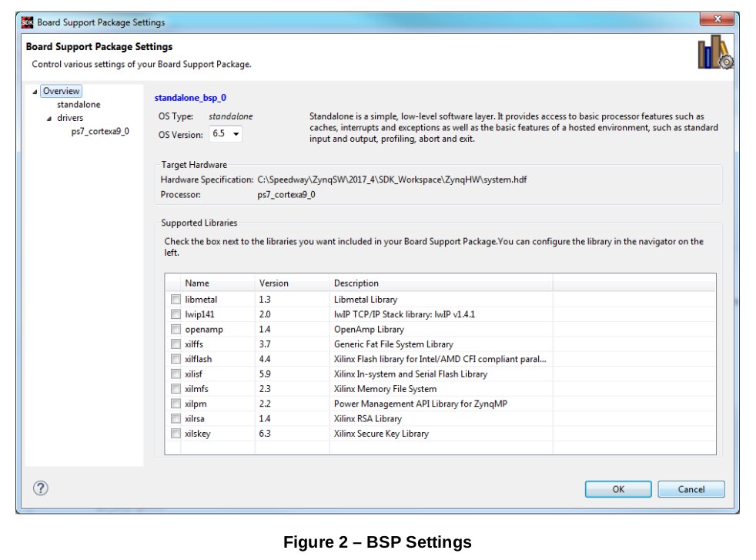Click 'Power Management API Library for ZynqMP'
The width and height of the screenshot is (756, 560).
tap(420, 404)
